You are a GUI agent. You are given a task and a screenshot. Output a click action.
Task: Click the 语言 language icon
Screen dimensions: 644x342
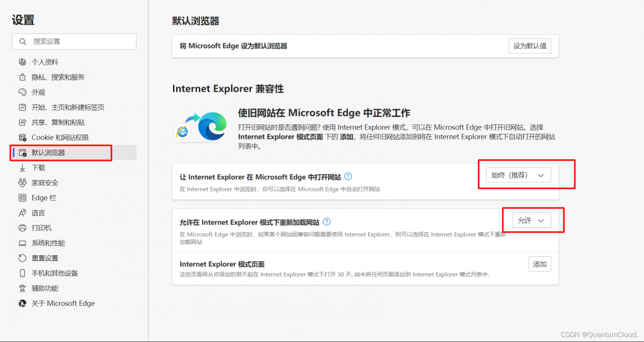[22, 213]
